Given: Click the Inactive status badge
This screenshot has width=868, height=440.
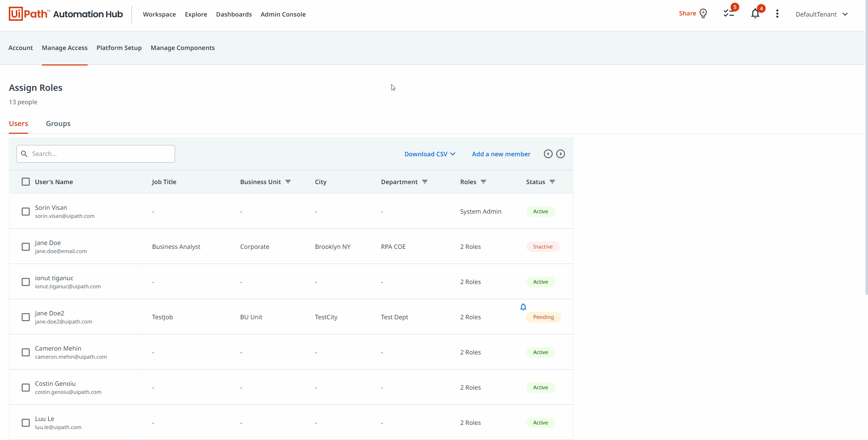Looking at the screenshot, I should [x=543, y=247].
